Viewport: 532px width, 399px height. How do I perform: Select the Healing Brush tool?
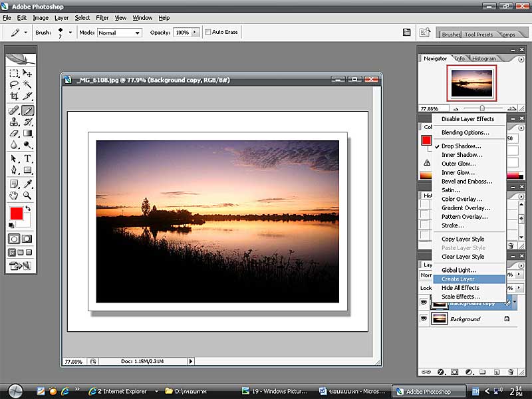14,110
